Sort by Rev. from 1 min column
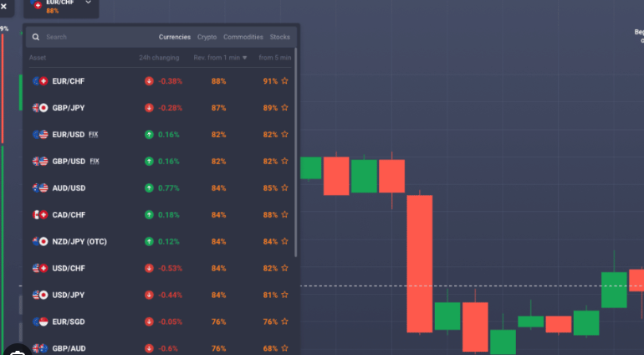 (216, 58)
